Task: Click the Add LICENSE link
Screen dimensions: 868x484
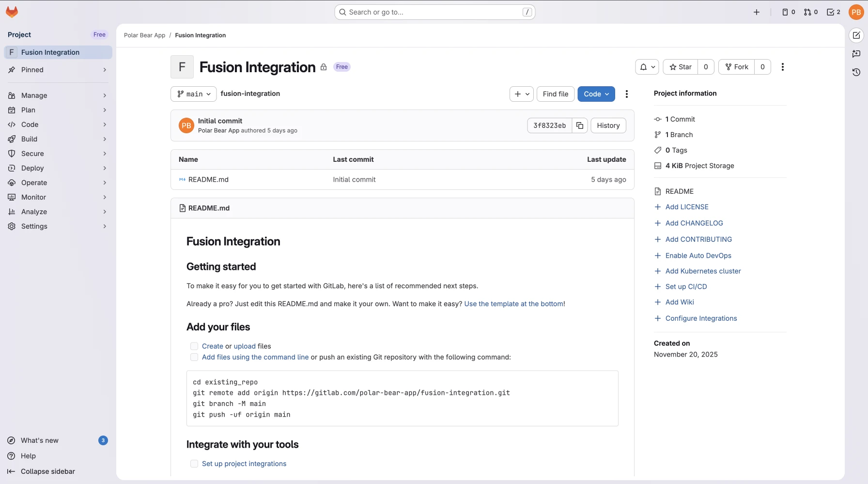Action: click(x=686, y=207)
